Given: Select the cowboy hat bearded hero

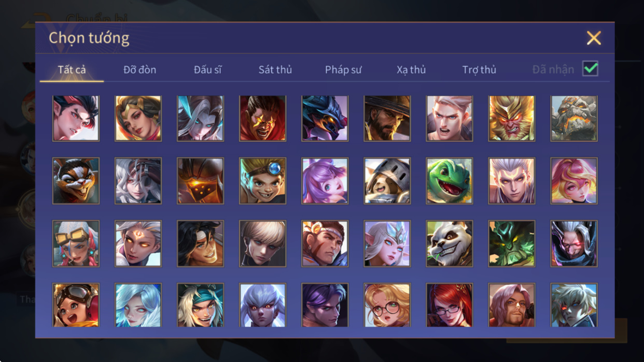Looking at the screenshot, I should pos(387,118).
